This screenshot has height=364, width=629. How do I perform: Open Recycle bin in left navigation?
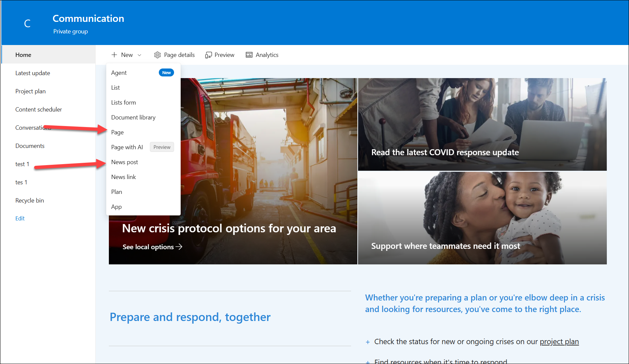coord(29,201)
